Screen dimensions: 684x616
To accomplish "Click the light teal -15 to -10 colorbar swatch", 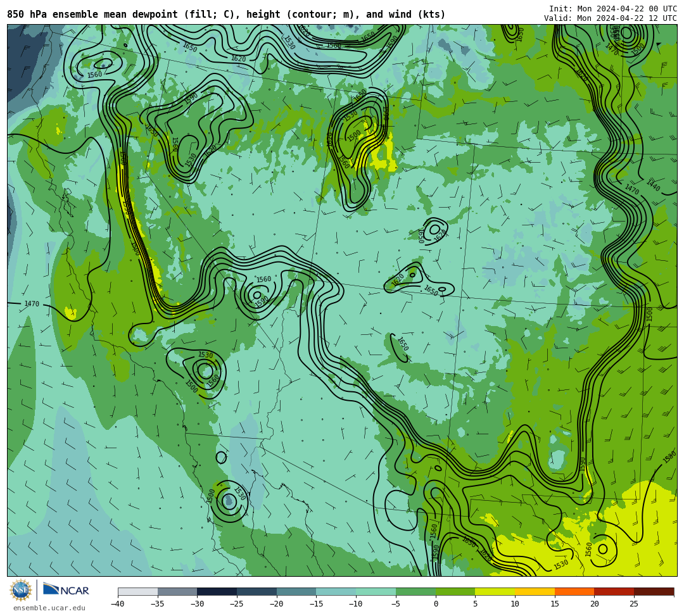I will click(x=336, y=591).
